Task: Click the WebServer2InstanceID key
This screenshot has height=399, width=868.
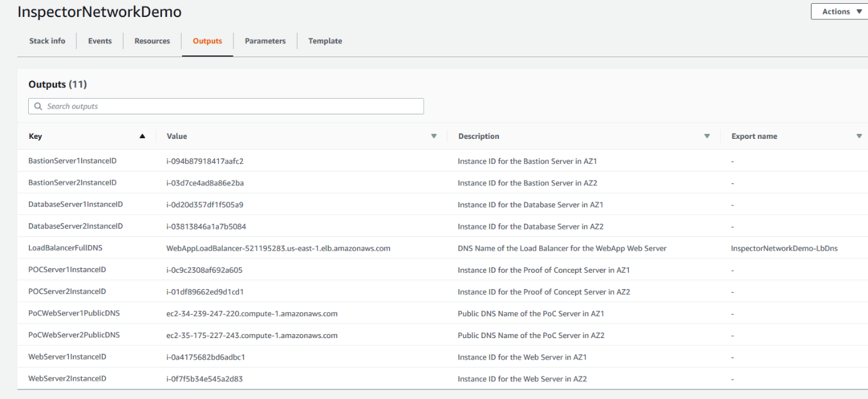Action: pyautogui.click(x=67, y=379)
